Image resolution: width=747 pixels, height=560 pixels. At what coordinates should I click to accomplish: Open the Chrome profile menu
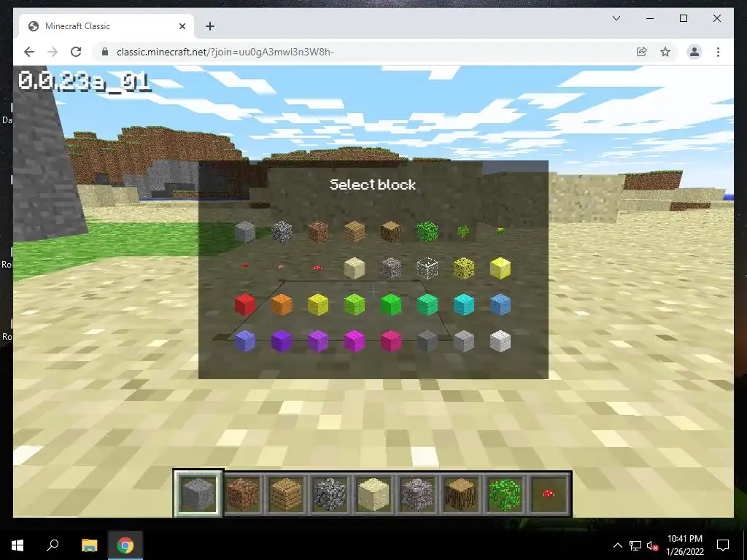coord(694,52)
